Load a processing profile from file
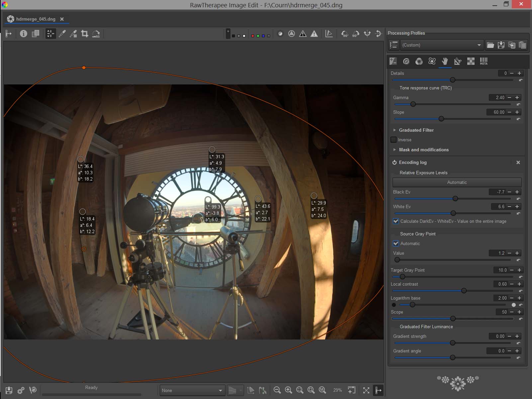532x399 pixels. point(490,45)
